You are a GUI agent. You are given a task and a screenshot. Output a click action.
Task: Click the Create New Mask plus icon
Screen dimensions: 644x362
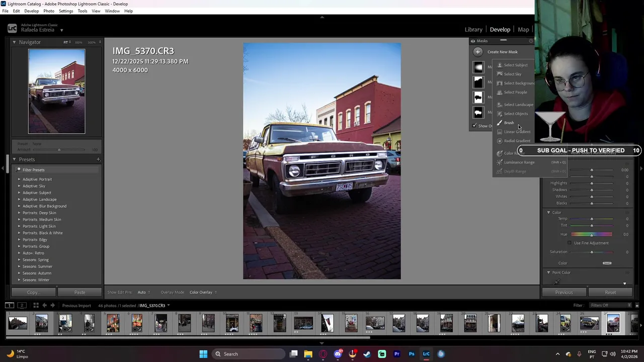point(478,52)
